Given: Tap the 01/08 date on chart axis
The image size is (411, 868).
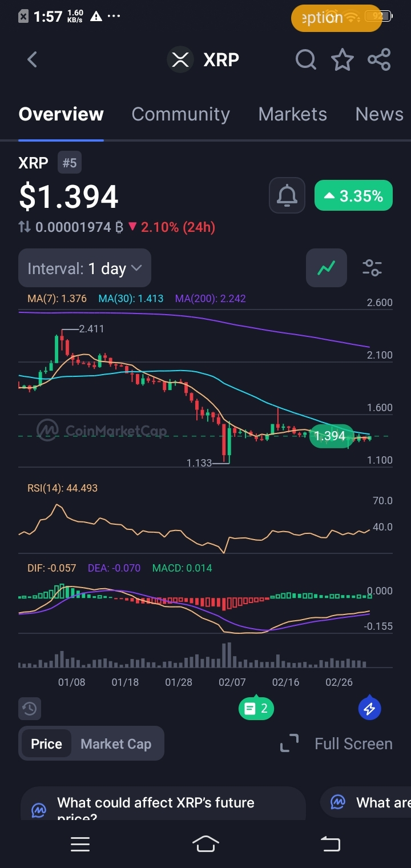Looking at the screenshot, I should [x=71, y=682].
